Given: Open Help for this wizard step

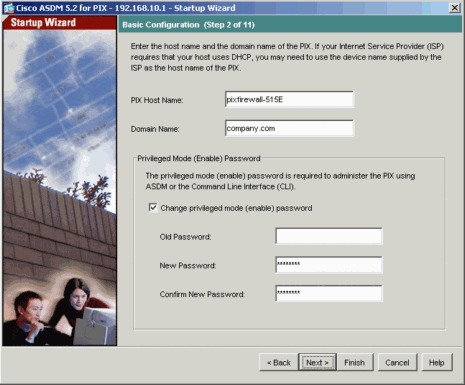Looking at the screenshot, I should point(437,362).
